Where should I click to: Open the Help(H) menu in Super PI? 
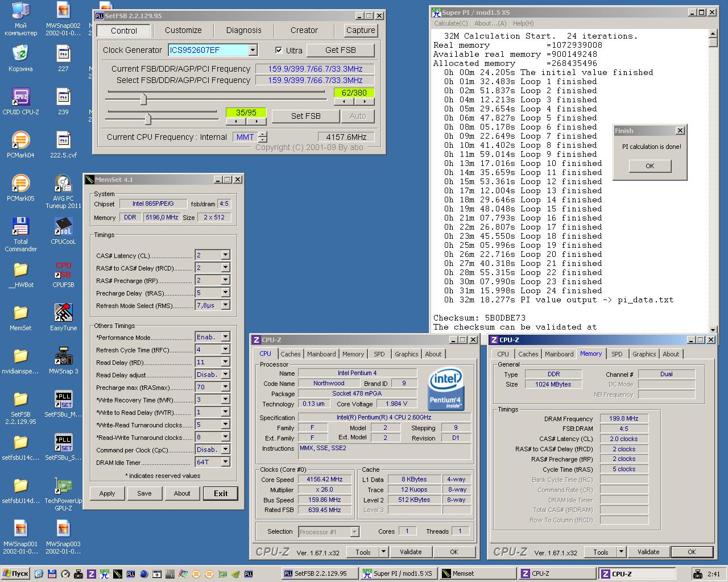click(x=523, y=23)
